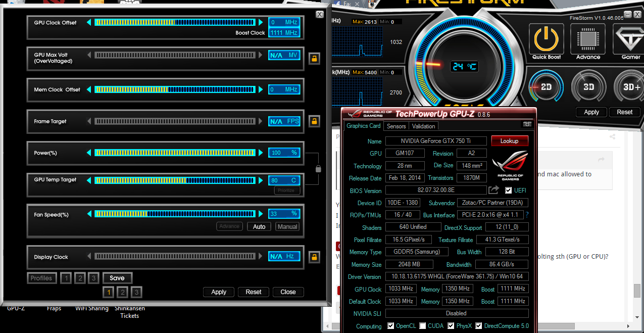Click the GPU-Z screenshot camera icon
The width and height of the screenshot is (644, 333).
pos(527,124)
